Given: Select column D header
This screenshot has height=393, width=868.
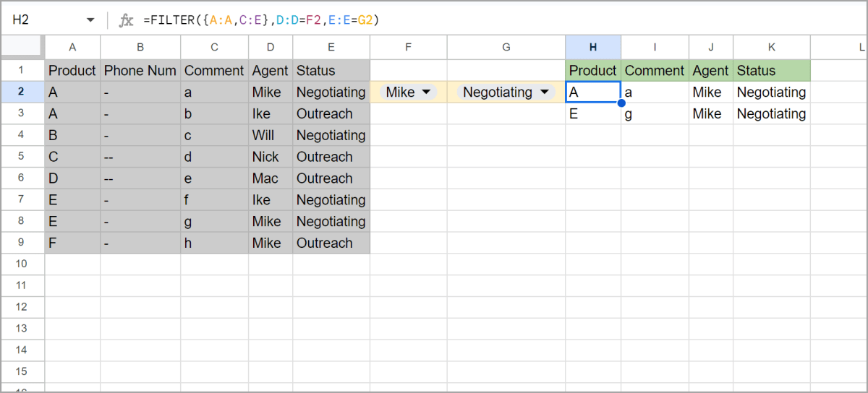Looking at the screenshot, I should [271, 47].
